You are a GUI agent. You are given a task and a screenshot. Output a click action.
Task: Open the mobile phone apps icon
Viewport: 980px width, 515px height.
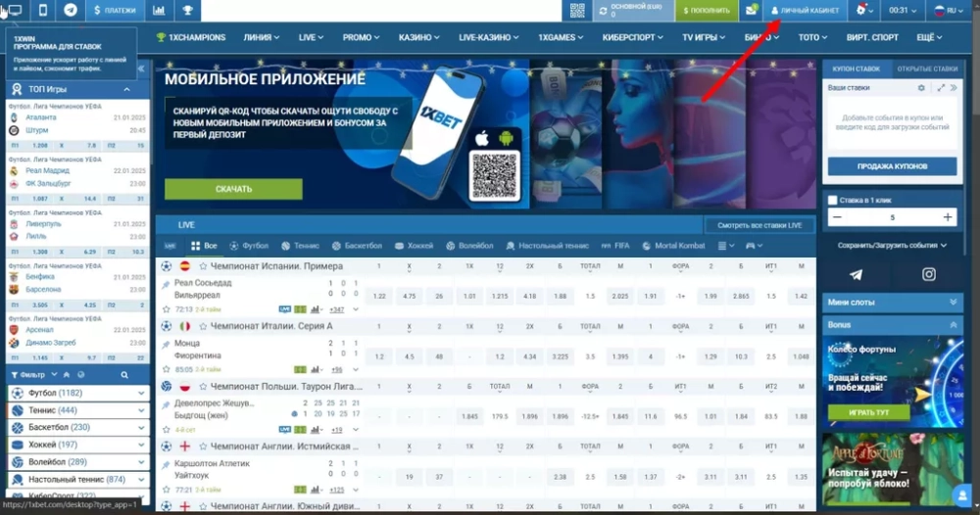click(x=42, y=10)
